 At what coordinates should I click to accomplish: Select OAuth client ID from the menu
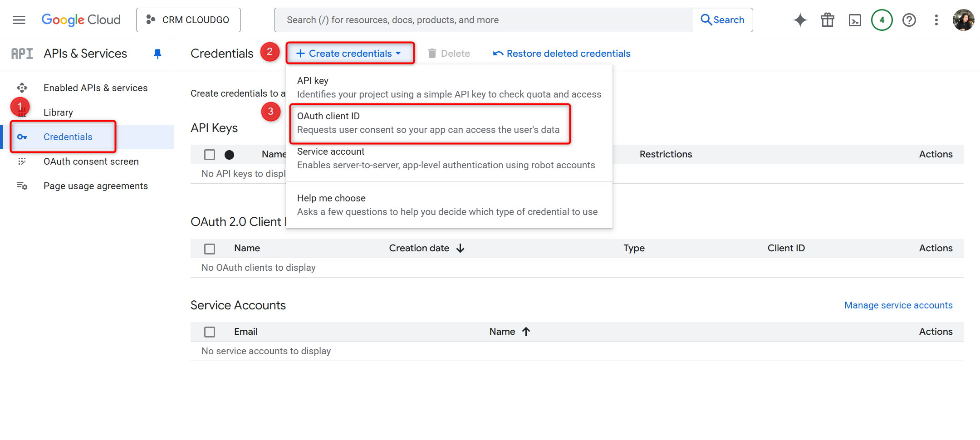(429, 122)
